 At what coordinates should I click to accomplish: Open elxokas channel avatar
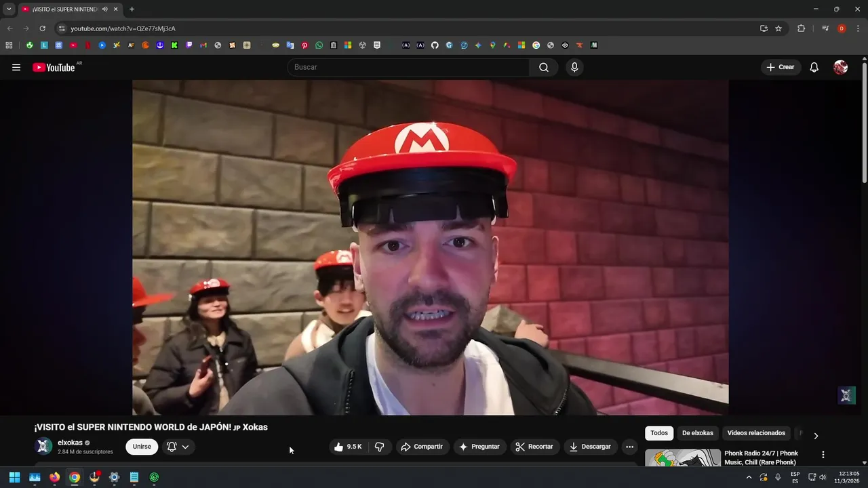pos(43,447)
